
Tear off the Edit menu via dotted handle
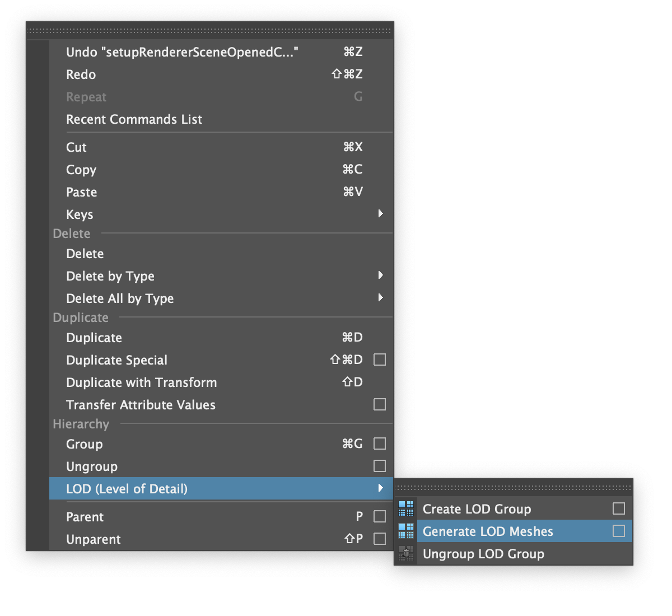pyautogui.click(x=210, y=31)
